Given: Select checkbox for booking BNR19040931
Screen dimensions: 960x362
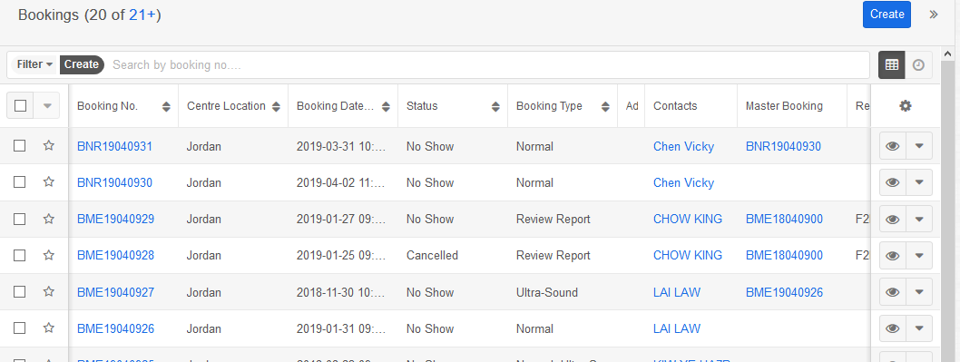Looking at the screenshot, I should 20,146.
